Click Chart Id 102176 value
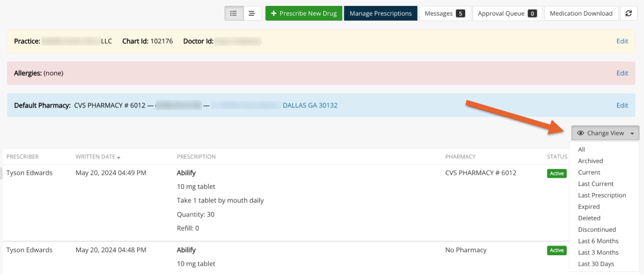Image resolution: width=644 pixels, height=276 pixels. (x=161, y=41)
